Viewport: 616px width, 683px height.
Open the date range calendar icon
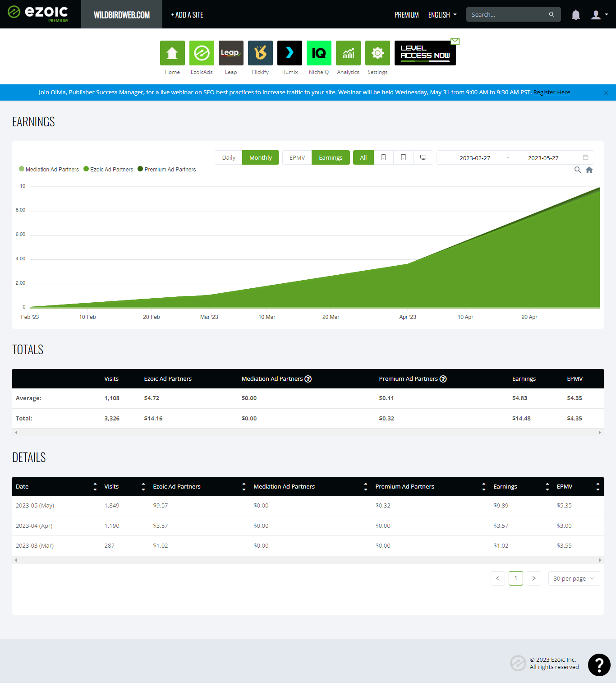(x=585, y=157)
